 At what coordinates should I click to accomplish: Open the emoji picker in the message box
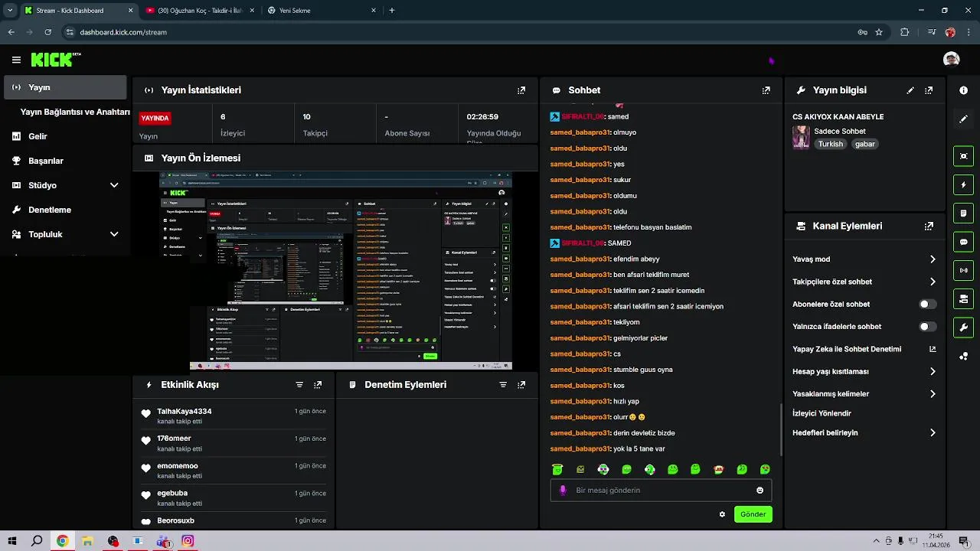tap(759, 491)
